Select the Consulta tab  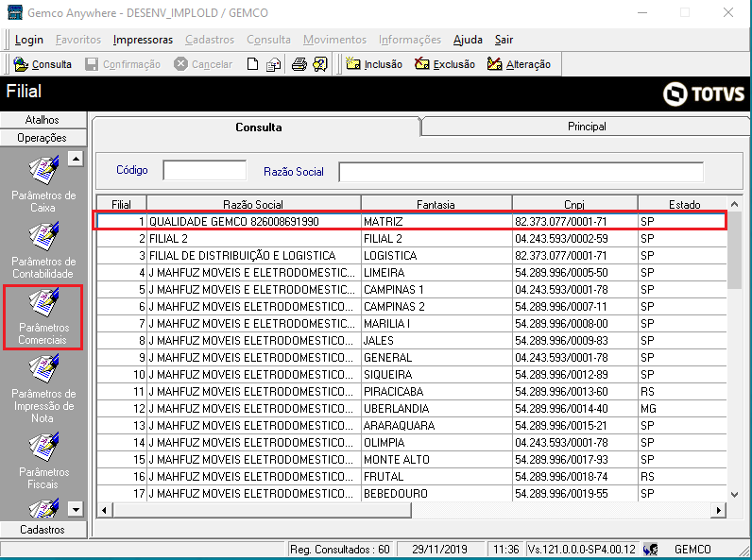coord(258,127)
